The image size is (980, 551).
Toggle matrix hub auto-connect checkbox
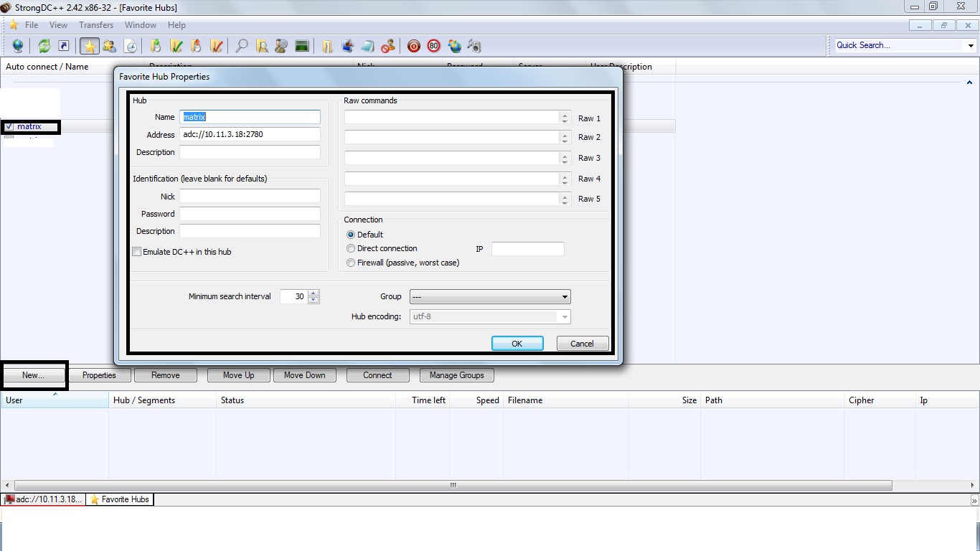(x=9, y=127)
